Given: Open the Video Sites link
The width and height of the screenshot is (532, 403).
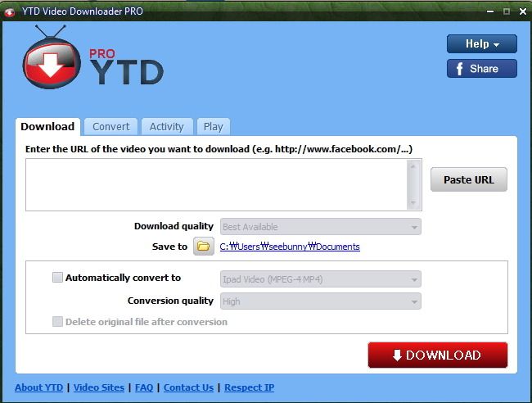Looking at the screenshot, I should point(99,387).
